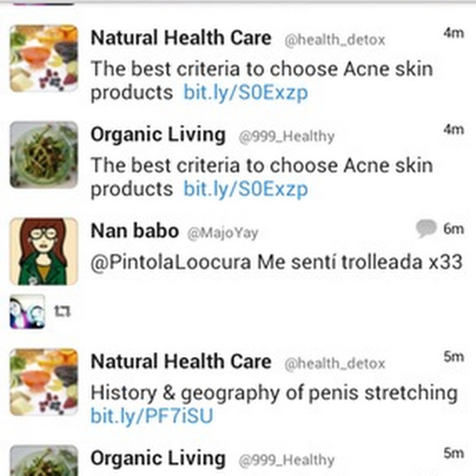Open the bit.ly/PF7iSU link
This screenshot has height=476, width=476.
coord(152,416)
